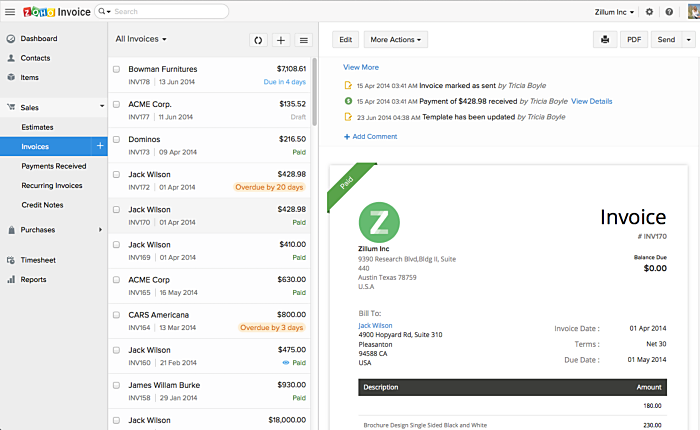Open the hamburger navigation menu

pos(10,12)
